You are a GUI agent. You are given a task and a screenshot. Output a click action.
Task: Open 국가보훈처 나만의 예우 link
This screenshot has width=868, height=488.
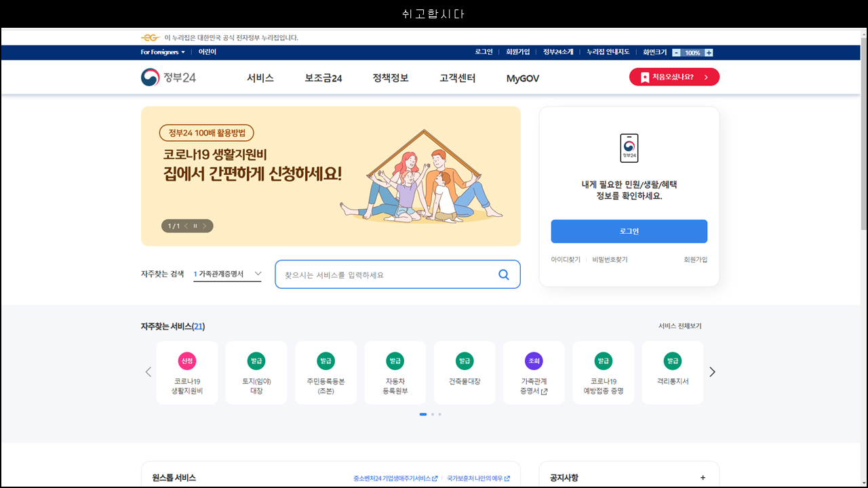point(479,479)
